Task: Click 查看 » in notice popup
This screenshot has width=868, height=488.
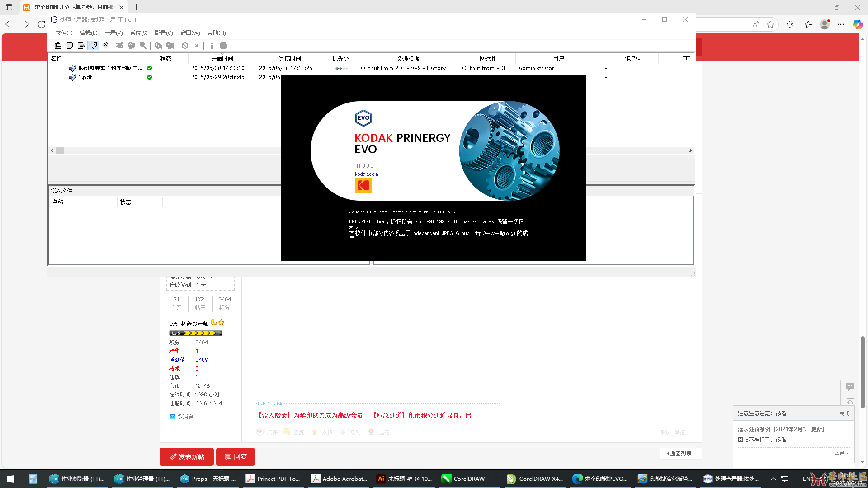Action: tap(842, 454)
